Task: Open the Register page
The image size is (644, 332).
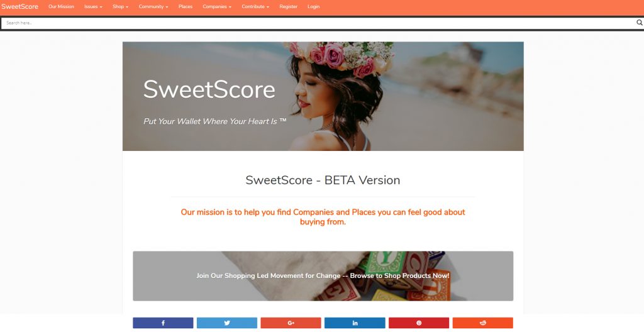Action: tap(288, 6)
